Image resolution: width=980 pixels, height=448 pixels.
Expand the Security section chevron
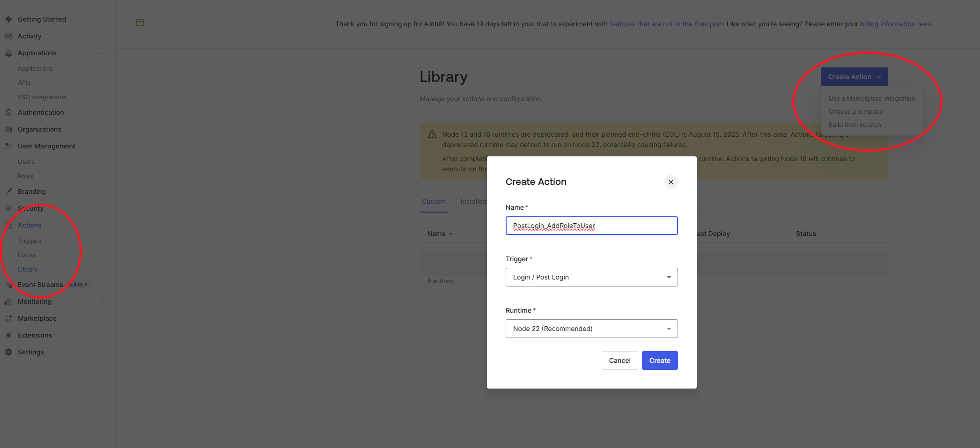tap(102, 208)
